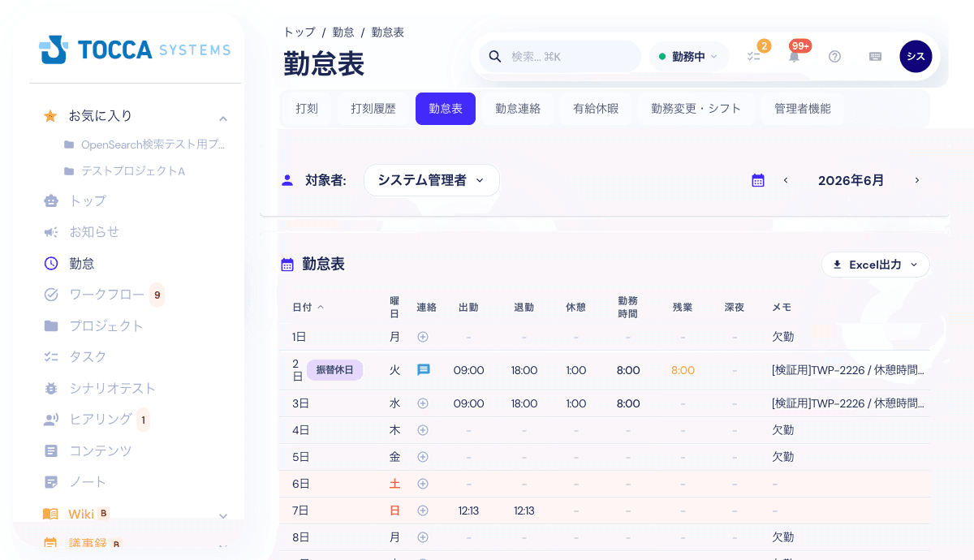
Task: Click the megaphone icon beside お知らせ
Action: coord(51,232)
